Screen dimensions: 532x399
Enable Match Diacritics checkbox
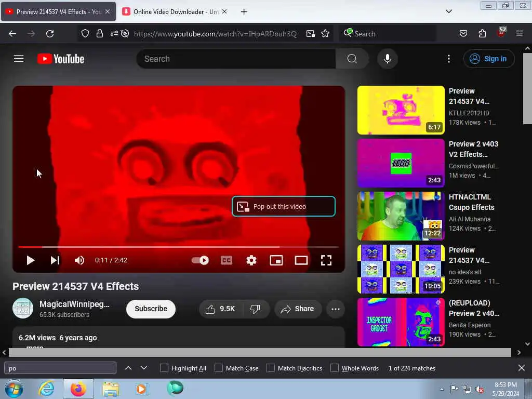[x=271, y=368]
